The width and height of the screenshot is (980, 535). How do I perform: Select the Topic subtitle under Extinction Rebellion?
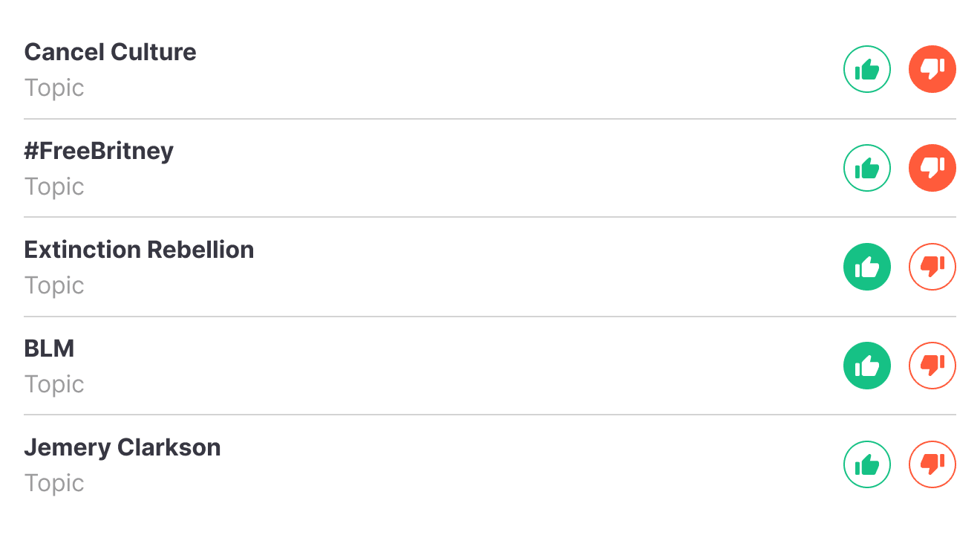coord(54,285)
